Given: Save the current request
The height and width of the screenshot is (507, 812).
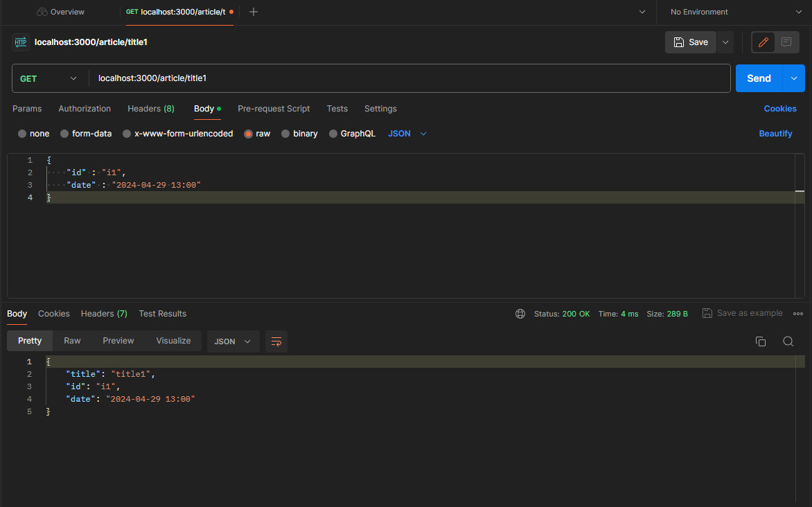Looking at the screenshot, I should tap(691, 42).
